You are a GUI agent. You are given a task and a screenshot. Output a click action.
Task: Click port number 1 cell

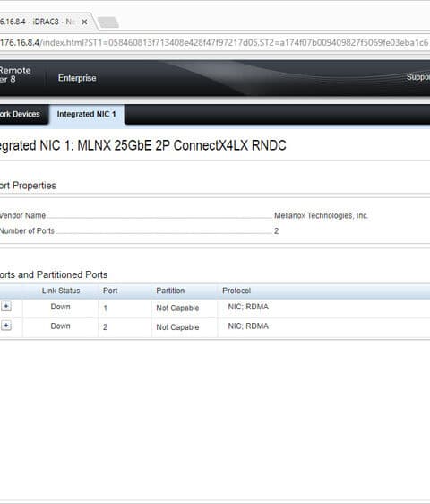pos(106,308)
